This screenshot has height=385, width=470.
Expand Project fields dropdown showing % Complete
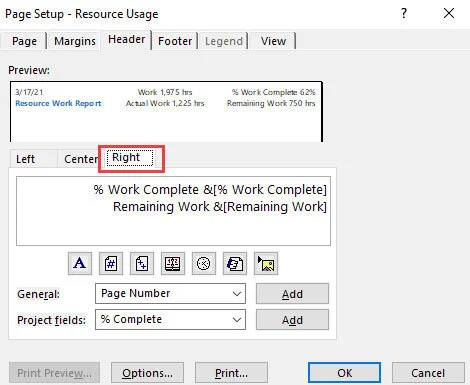coord(170,319)
